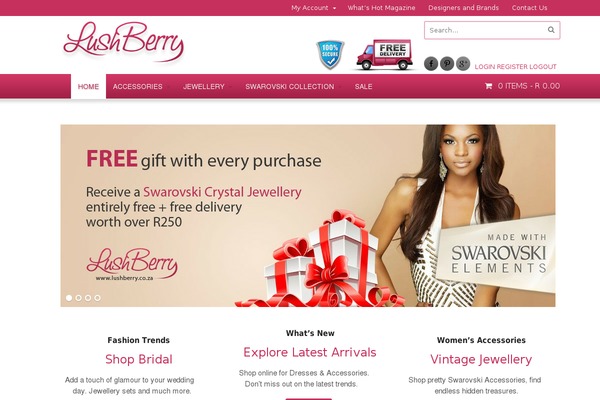This screenshot has width=600, height=400.
Task: Expand the Accessories menu
Action: [138, 87]
